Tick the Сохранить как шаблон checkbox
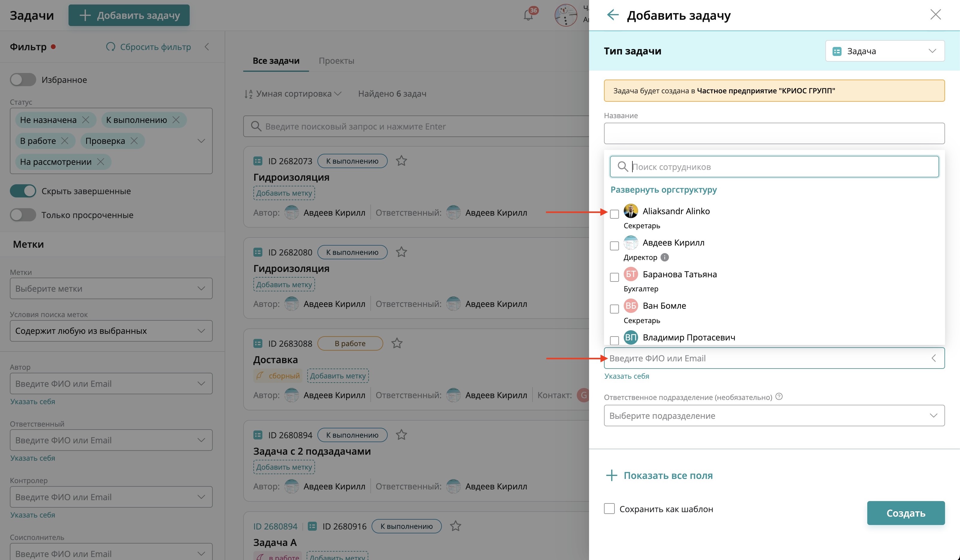Viewport: 960px width, 560px height. [609, 509]
